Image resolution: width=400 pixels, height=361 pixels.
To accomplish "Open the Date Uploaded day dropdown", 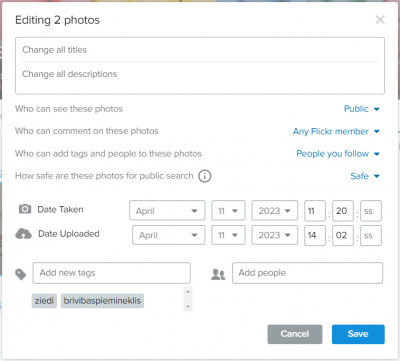I will [228, 235].
